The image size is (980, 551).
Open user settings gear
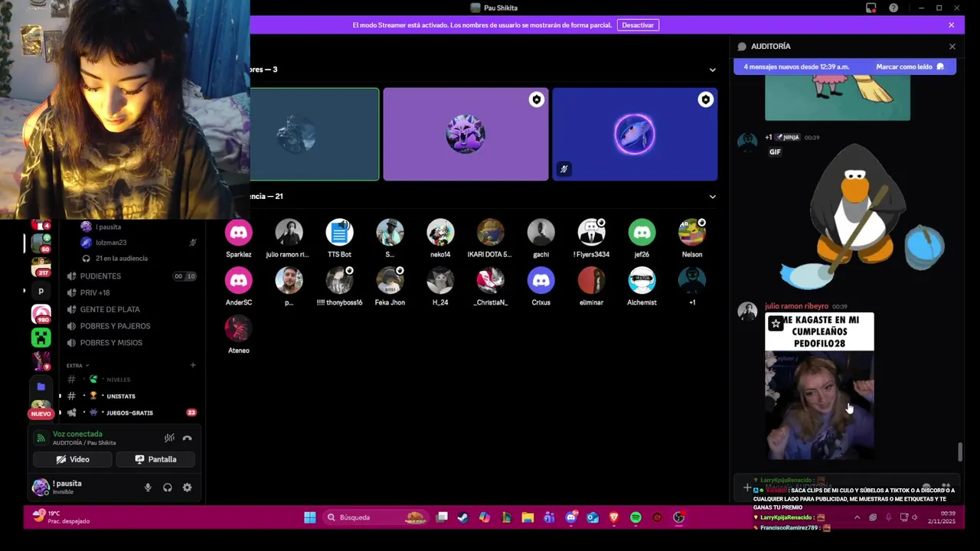(187, 487)
